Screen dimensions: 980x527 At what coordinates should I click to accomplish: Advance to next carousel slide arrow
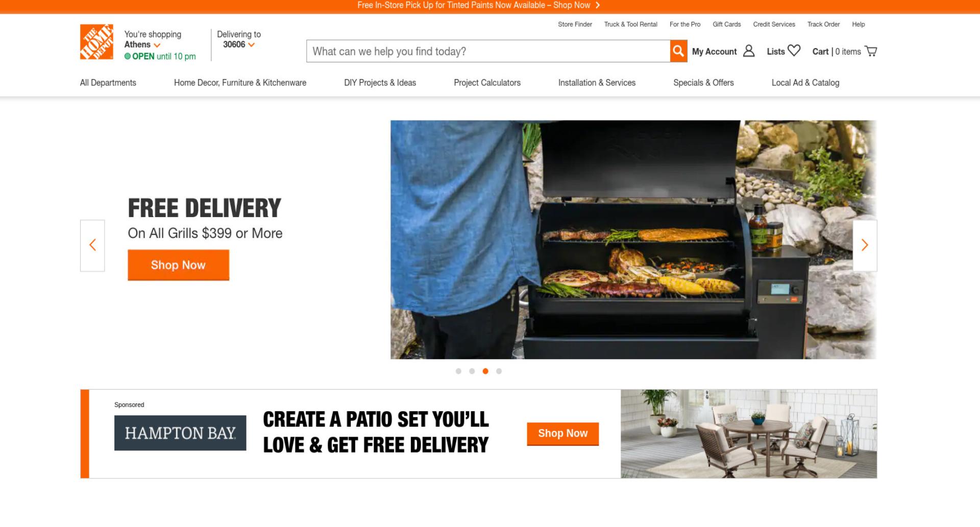point(865,246)
